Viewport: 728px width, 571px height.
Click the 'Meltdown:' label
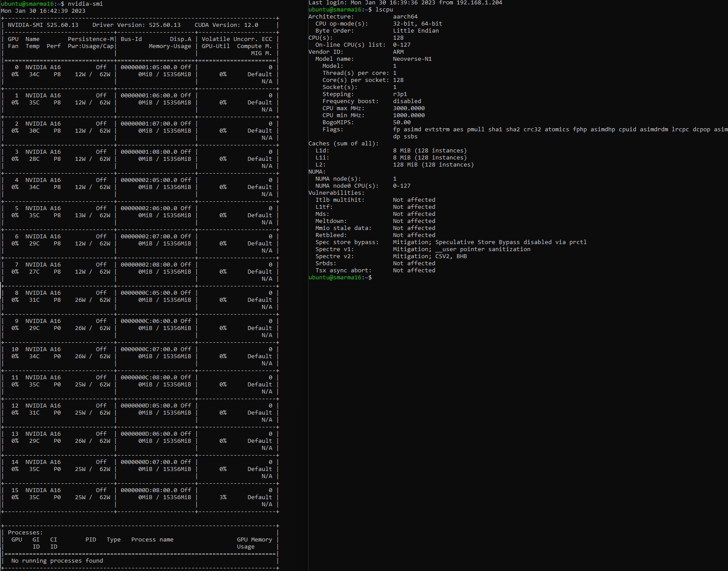[331, 221]
